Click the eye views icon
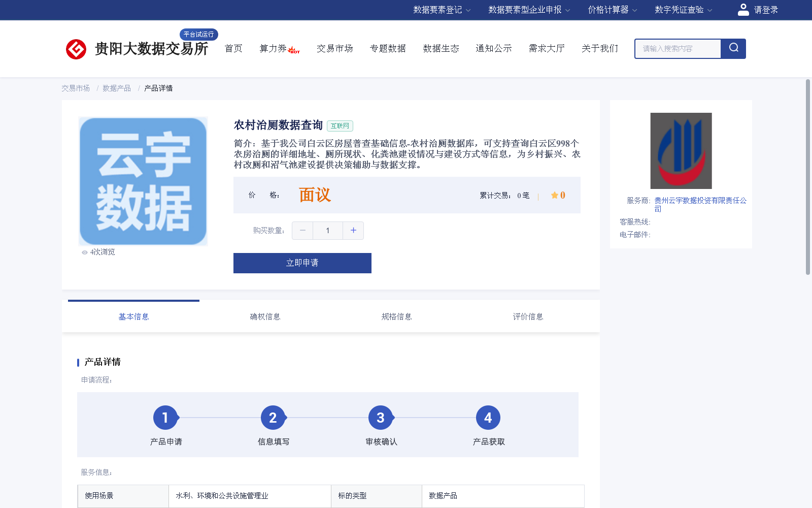The image size is (812, 508). click(85, 252)
